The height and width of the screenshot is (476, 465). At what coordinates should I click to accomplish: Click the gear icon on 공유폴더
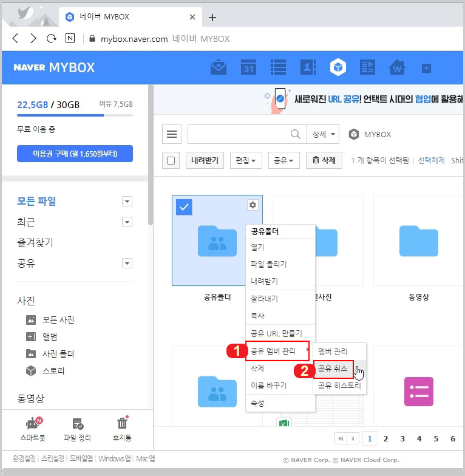[x=253, y=205]
